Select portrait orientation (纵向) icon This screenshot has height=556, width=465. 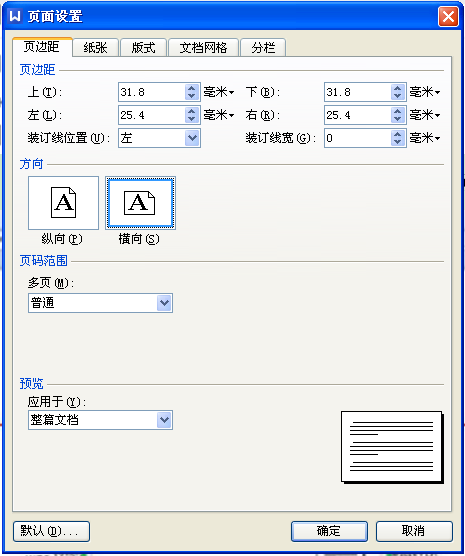[x=63, y=203]
